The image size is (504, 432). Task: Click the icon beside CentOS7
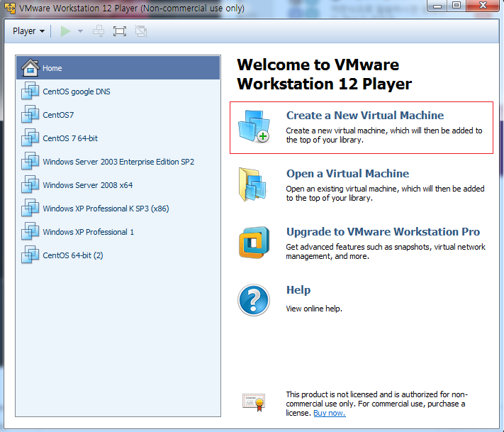[x=30, y=114]
